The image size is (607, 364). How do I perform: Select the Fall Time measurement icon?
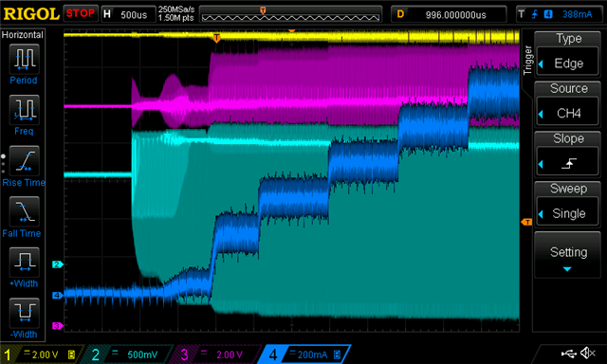pos(24,211)
